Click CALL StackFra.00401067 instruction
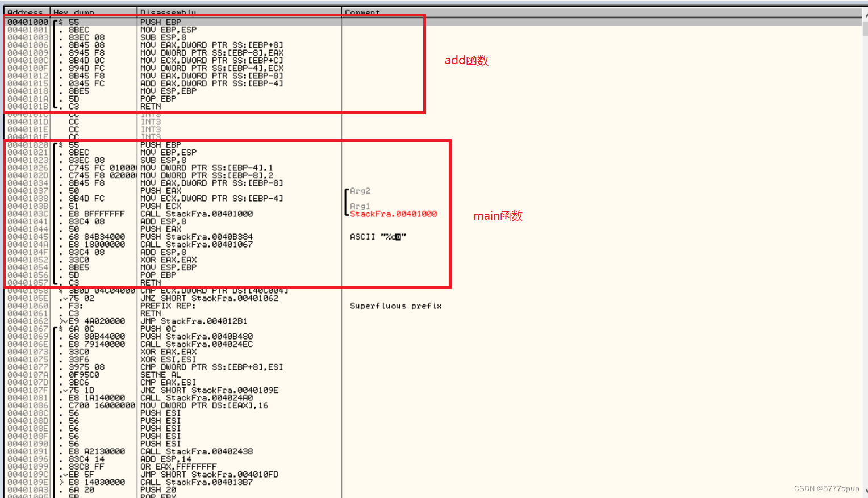Screen dimensions: 868x498 click(x=197, y=244)
